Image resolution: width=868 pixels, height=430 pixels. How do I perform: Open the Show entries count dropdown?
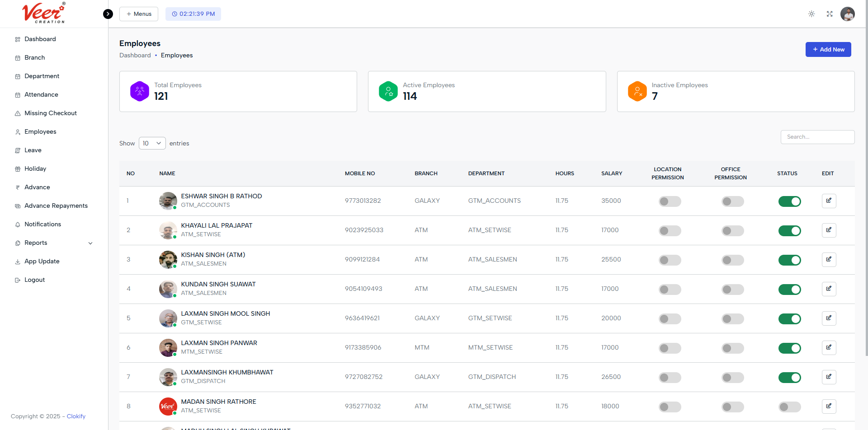click(x=152, y=143)
